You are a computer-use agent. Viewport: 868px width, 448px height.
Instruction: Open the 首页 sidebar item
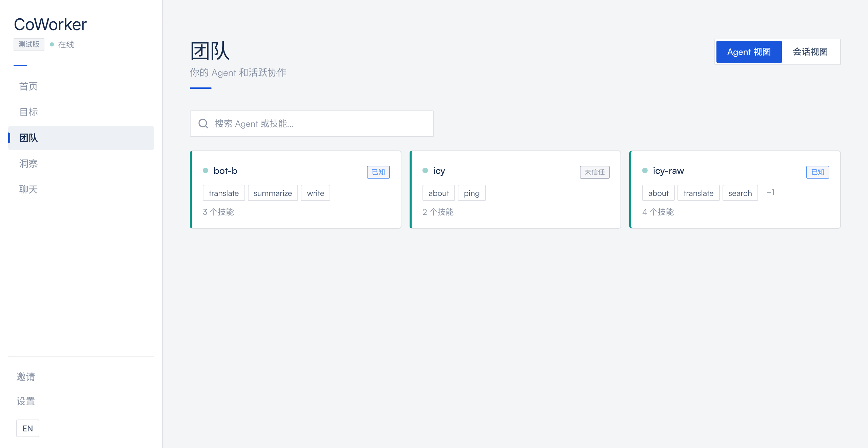tap(28, 86)
